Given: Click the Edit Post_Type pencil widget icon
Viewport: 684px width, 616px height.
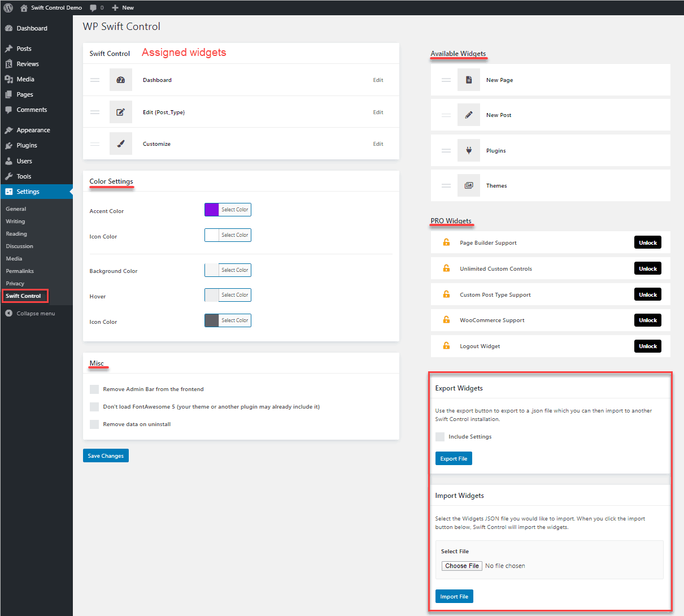Looking at the screenshot, I should point(121,112).
